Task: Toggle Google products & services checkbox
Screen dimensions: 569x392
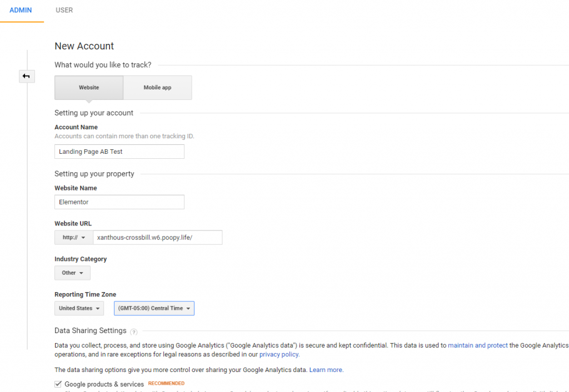Action: tap(58, 384)
